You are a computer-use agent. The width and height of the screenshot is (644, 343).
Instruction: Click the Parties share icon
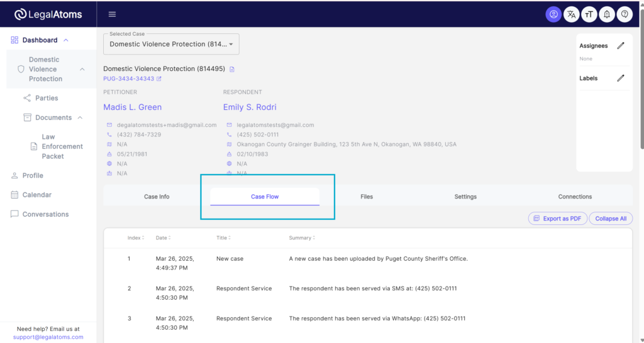(x=27, y=98)
